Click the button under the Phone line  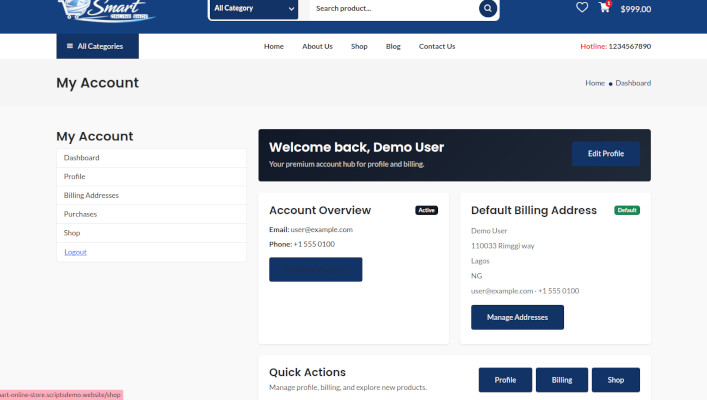[x=316, y=270]
